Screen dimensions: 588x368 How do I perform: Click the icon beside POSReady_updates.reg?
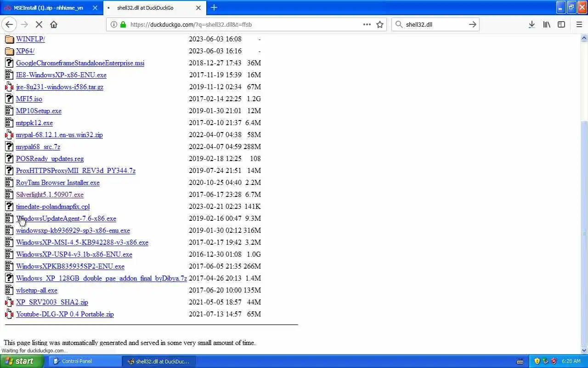click(x=9, y=159)
